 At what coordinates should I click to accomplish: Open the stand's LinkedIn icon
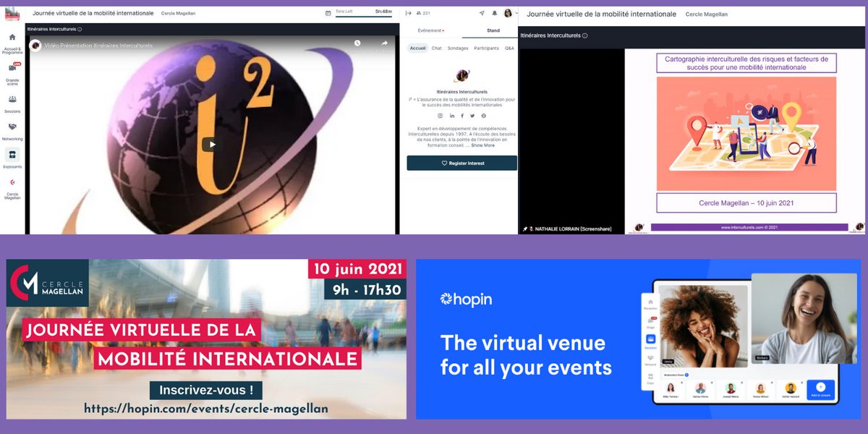[452, 116]
